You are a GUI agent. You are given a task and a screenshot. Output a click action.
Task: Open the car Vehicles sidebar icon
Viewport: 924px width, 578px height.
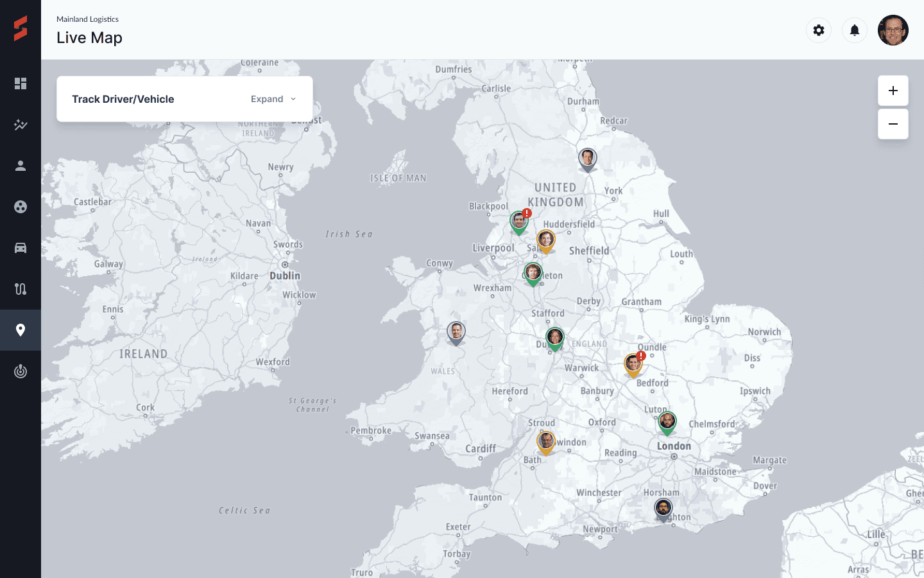pos(21,248)
